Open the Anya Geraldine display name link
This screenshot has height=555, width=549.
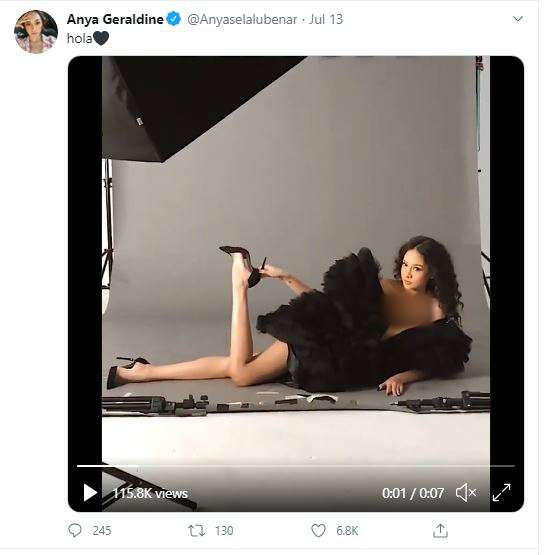pyautogui.click(x=115, y=19)
